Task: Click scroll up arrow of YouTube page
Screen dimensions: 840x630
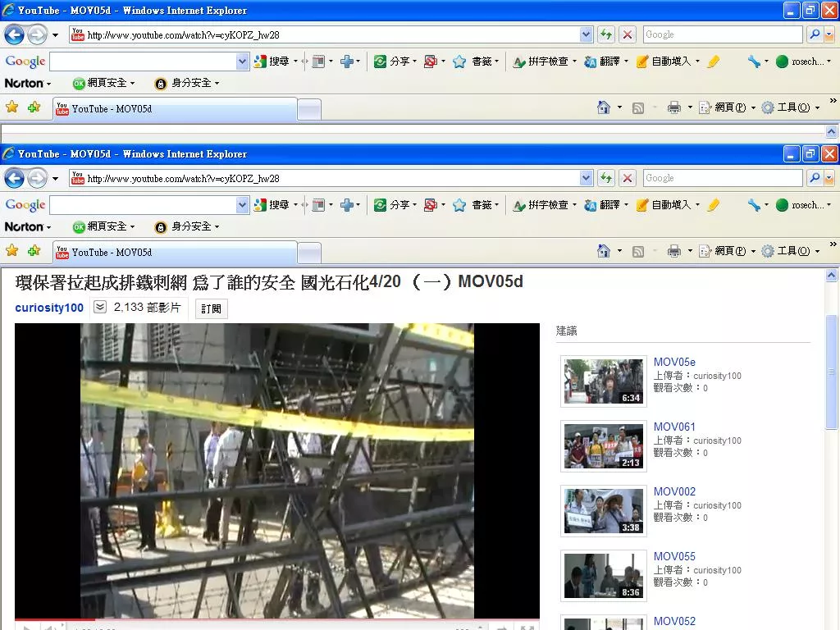Action: point(832,276)
